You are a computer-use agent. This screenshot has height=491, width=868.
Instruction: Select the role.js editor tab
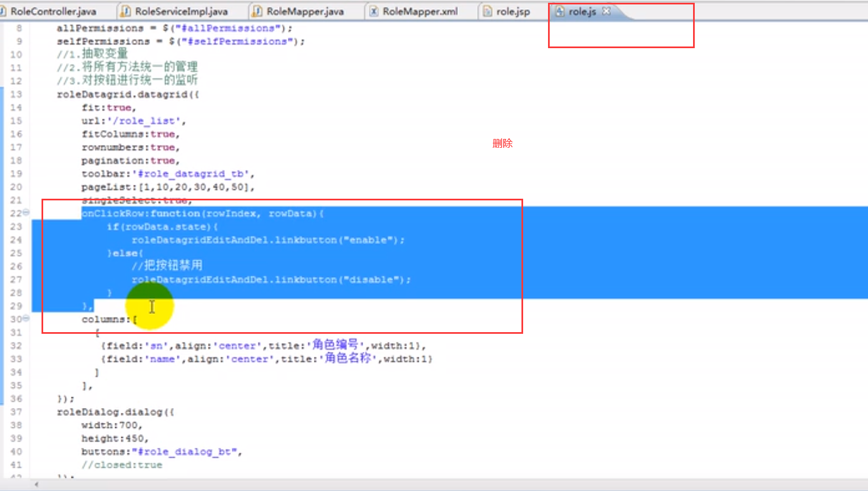click(582, 11)
